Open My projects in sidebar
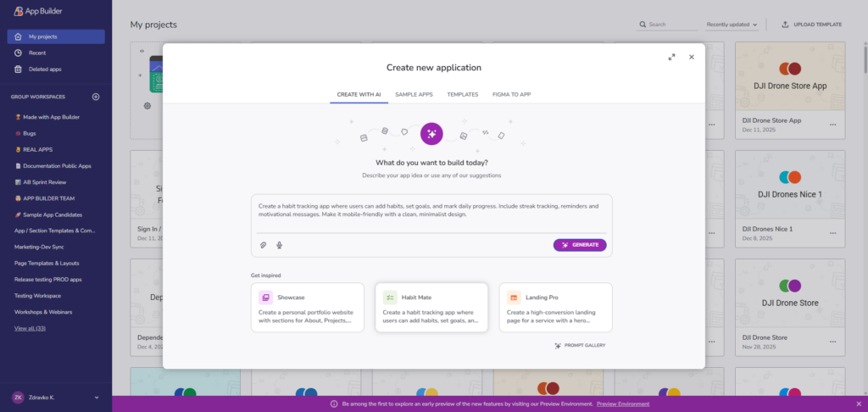Image resolution: width=868 pixels, height=412 pixels. [x=56, y=36]
